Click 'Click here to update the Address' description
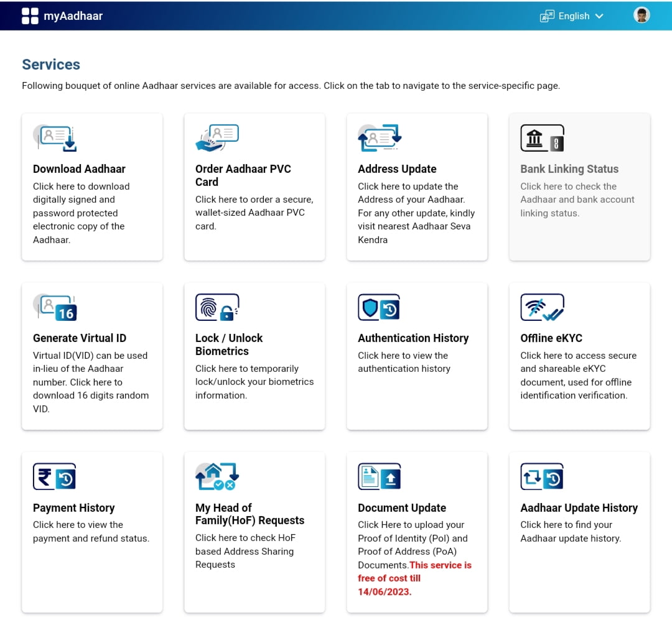Image resolution: width=672 pixels, height=625 pixels. pyautogui.click(x=416, y=213)
